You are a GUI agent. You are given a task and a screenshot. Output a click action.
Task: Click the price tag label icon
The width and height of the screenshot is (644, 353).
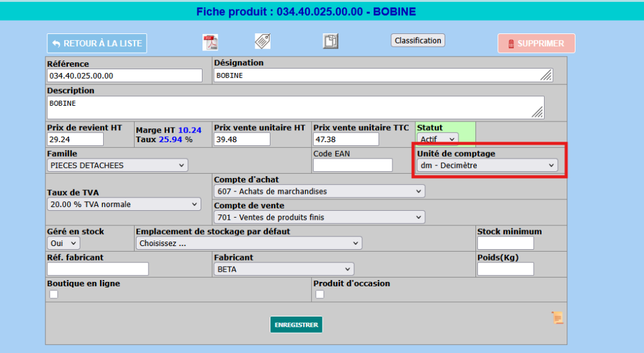(262, 42)
